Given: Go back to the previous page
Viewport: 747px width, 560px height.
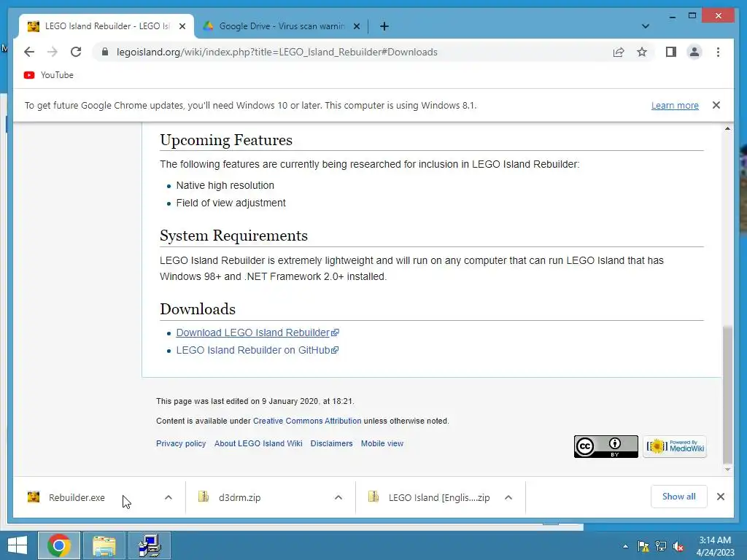Looking at the screenshot, I should click(29, 52).
